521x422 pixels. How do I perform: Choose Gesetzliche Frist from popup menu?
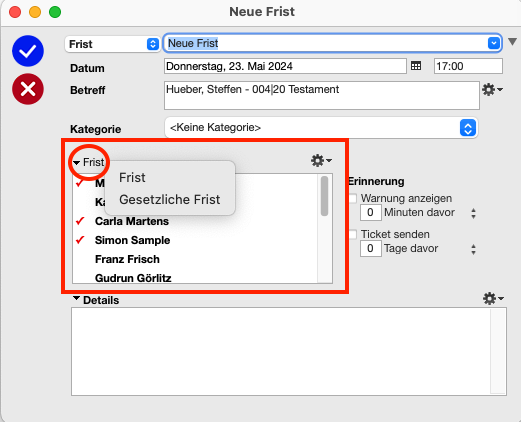(170, 199)
